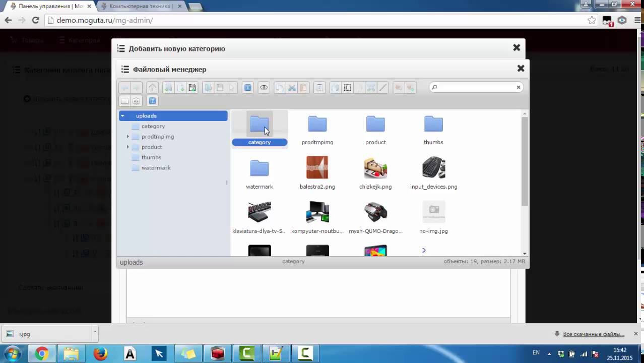644x363 pixels.
Task: Click the delete item toolbar icon
Action: 319,88
